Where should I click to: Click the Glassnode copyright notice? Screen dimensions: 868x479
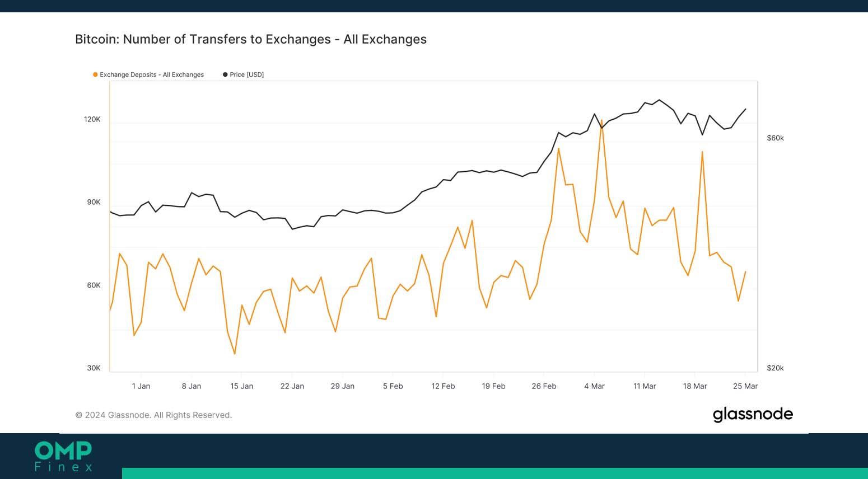[x=153, y=415]
